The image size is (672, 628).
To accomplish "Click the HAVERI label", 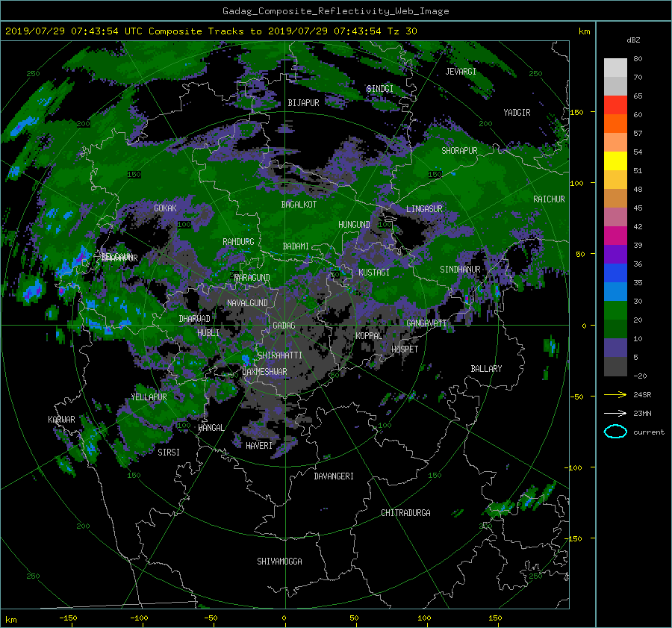I will click(x=259, y=446).
